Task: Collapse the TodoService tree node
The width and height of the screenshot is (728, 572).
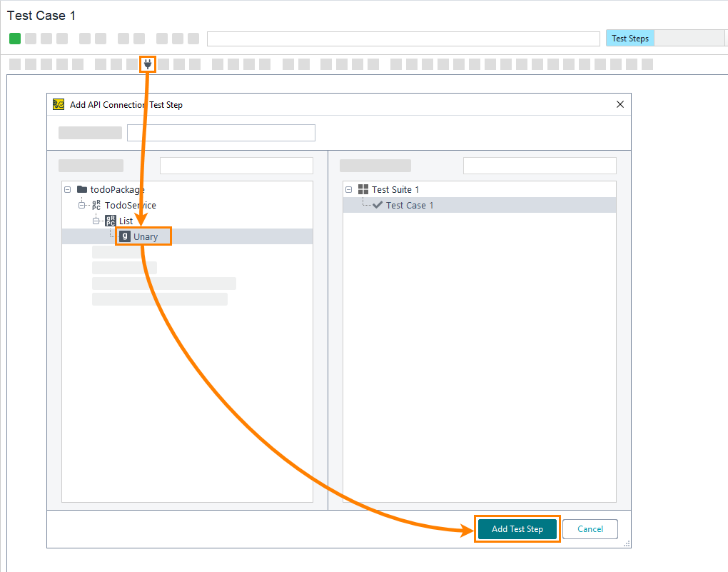Action: [x=81, y=206]
